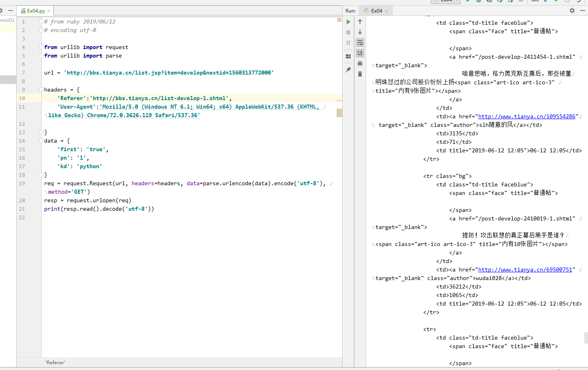Click the '# from ruby 2019/06/12' comment

(x=80, y=21)
